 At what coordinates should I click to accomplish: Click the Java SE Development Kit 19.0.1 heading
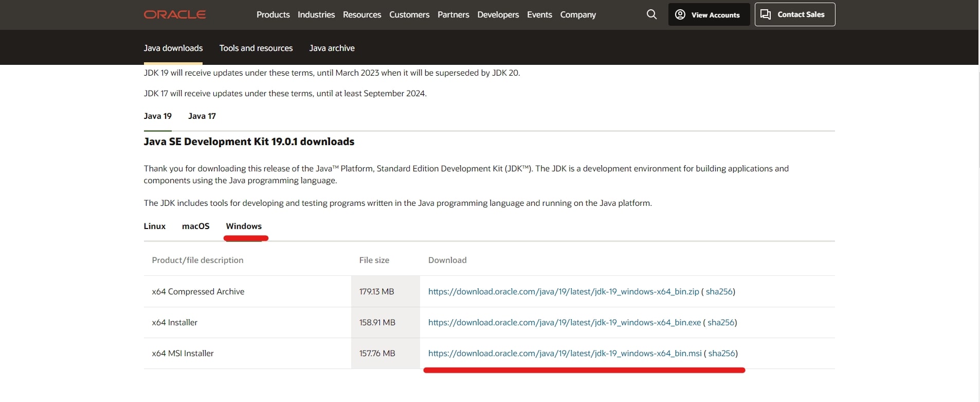pyautogui.click(x=249, y=142)
